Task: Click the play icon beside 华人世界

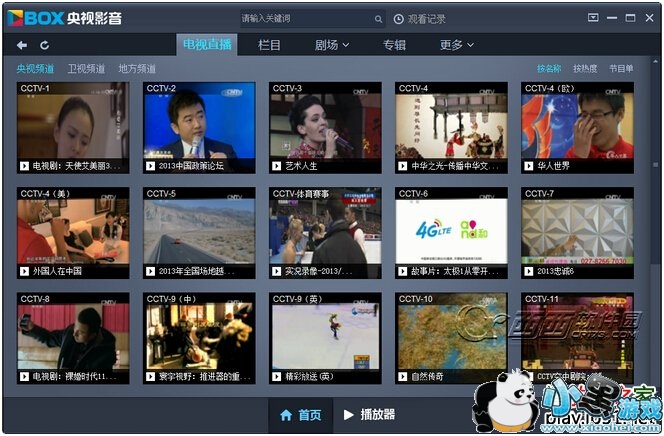Action: 529,166
